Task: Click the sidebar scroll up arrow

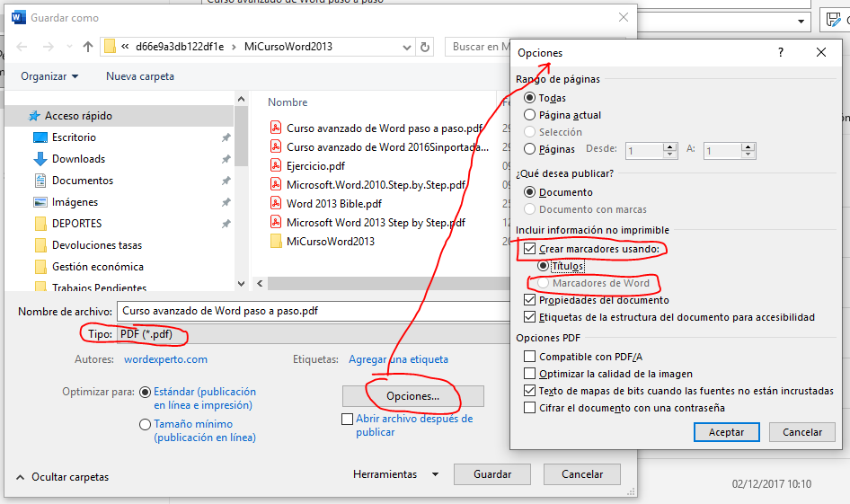Action: pyautogui.click(x=241, y=99)
